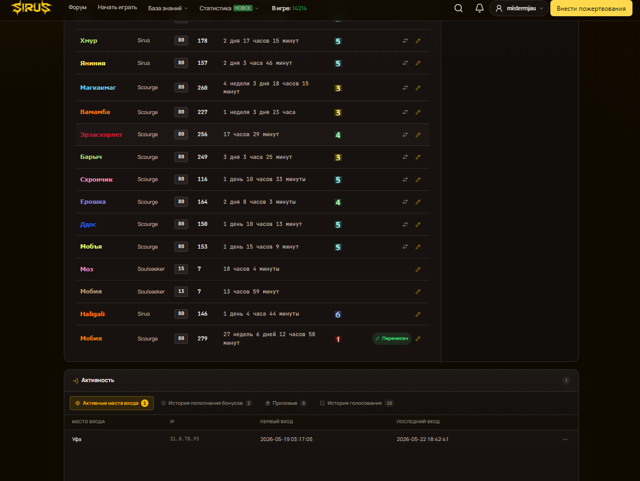Click item level 279 in Мобия row
Viewport: 640px width, 481px height.
[x=202, y=338]
